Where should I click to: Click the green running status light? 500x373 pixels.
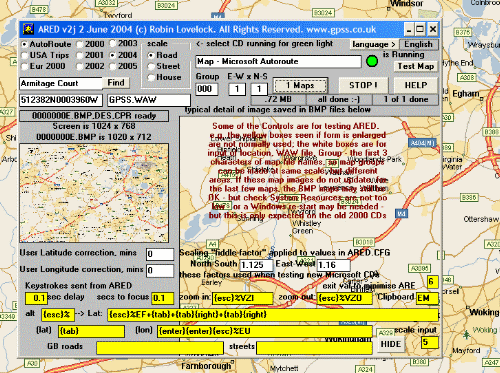(x=372, y=61)
